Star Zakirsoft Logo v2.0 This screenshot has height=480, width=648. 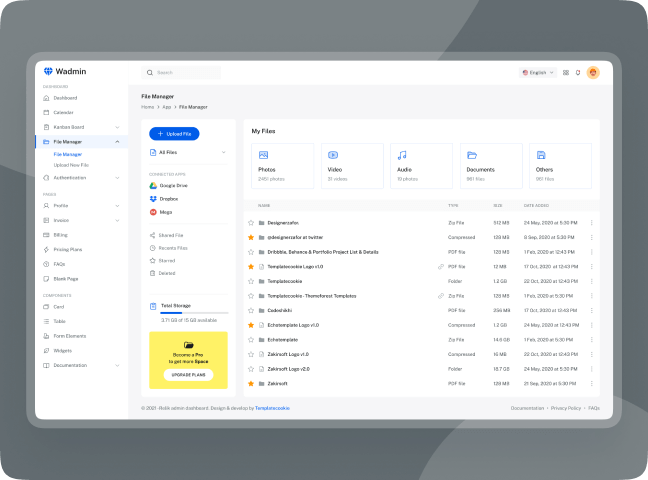click(251, 369)
